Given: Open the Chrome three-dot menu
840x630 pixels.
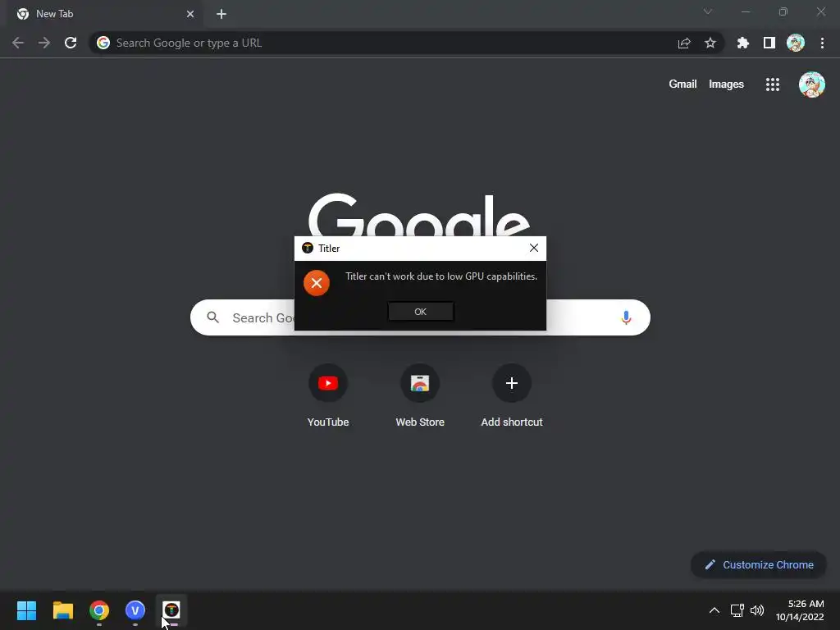Looking at the screenshot, I should click(x=822, y=43).
